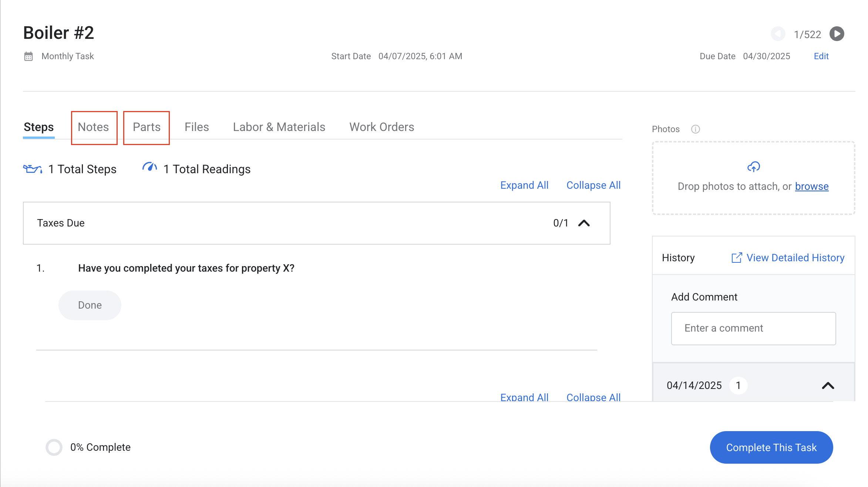Image resolution: width=868 pixels, height=487 pixels.
Task: Click the Add Comment label
Action: pos(704,297)
